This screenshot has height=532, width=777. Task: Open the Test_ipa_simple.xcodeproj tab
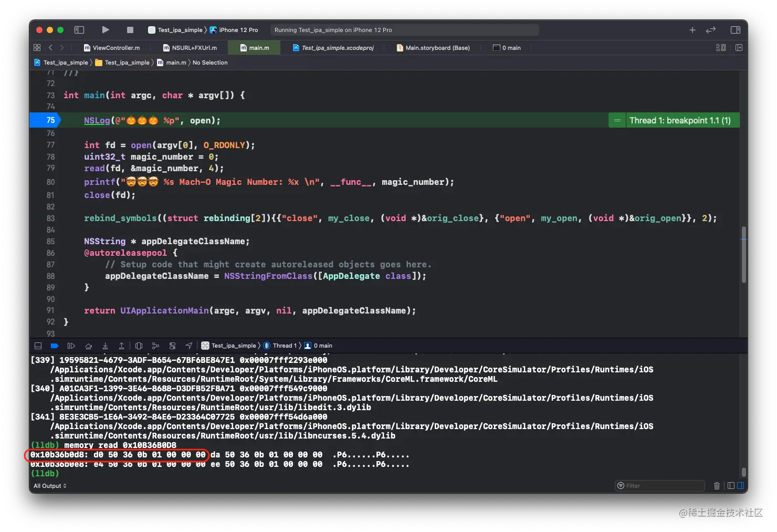pos(333,48)
